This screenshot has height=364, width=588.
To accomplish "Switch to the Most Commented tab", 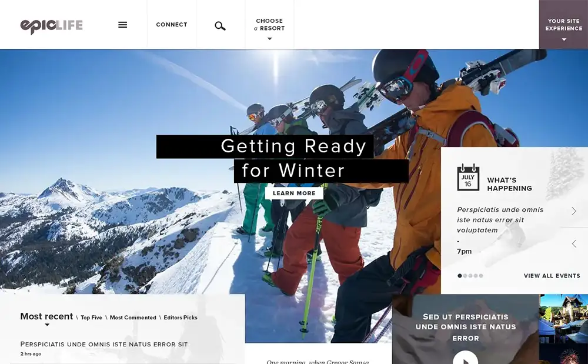I will click(133, 318).
